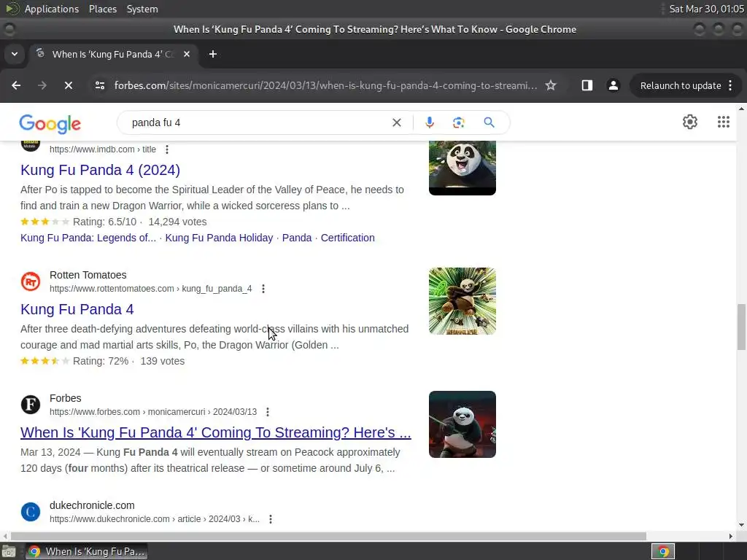Viewport: 747px width, 560px height.
Task: View site information icon in address bar
Action: (99, 85)
